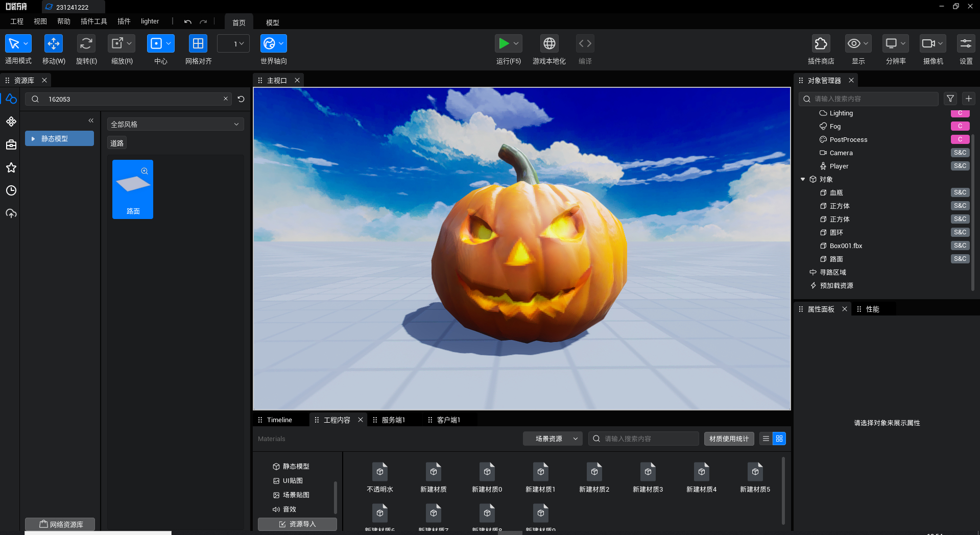Open asset library shapes sidebar icon

tap(11, 99)
